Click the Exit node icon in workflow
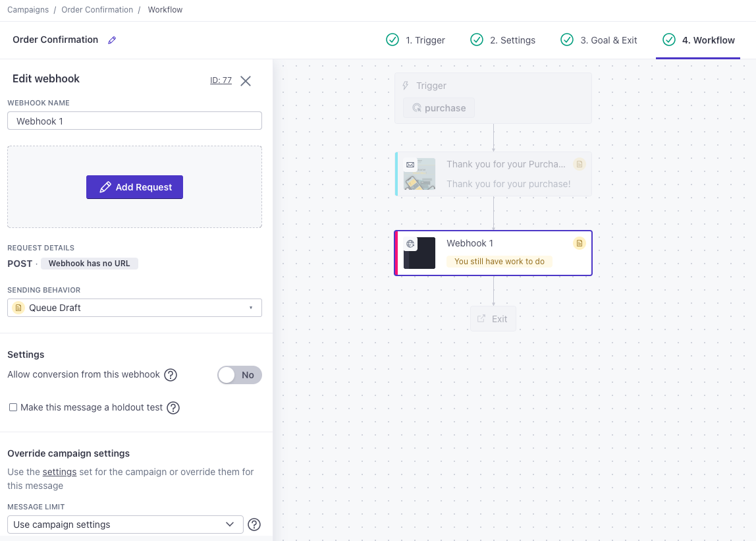 (482, 319)
